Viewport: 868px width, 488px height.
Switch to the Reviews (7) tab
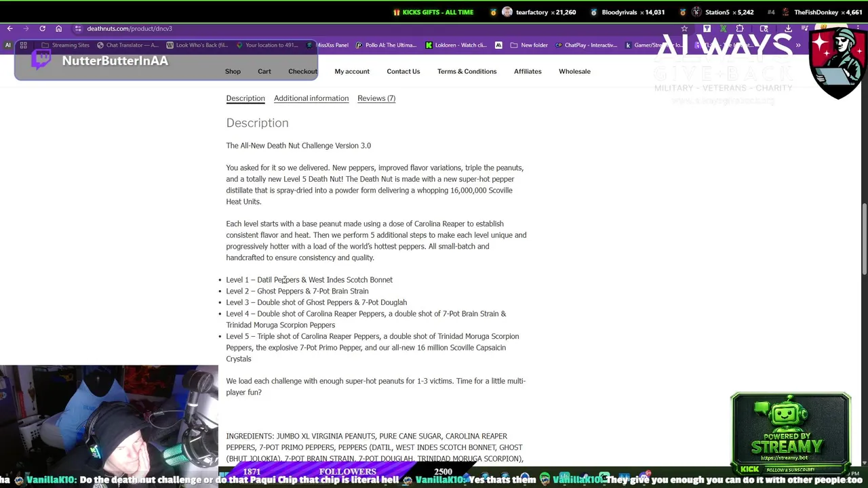[376, 98]
